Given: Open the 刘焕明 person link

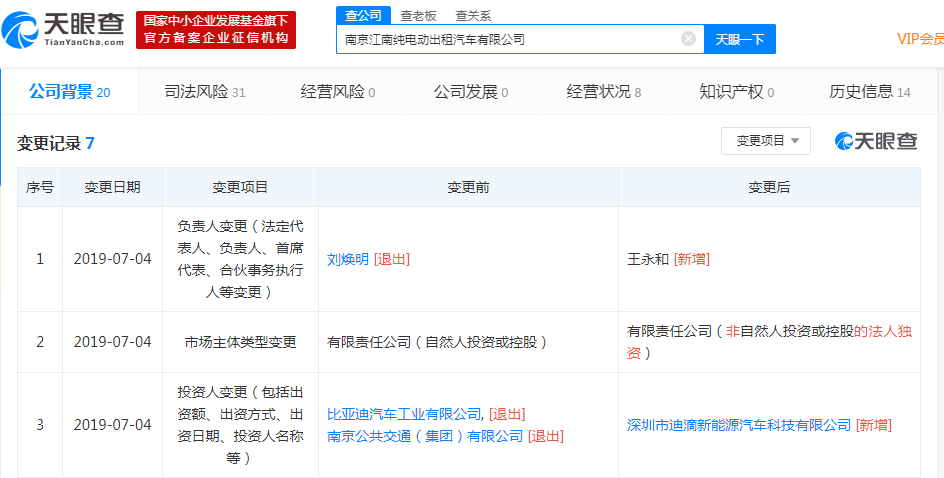Looking at the screenshot, I should (347, 259).
